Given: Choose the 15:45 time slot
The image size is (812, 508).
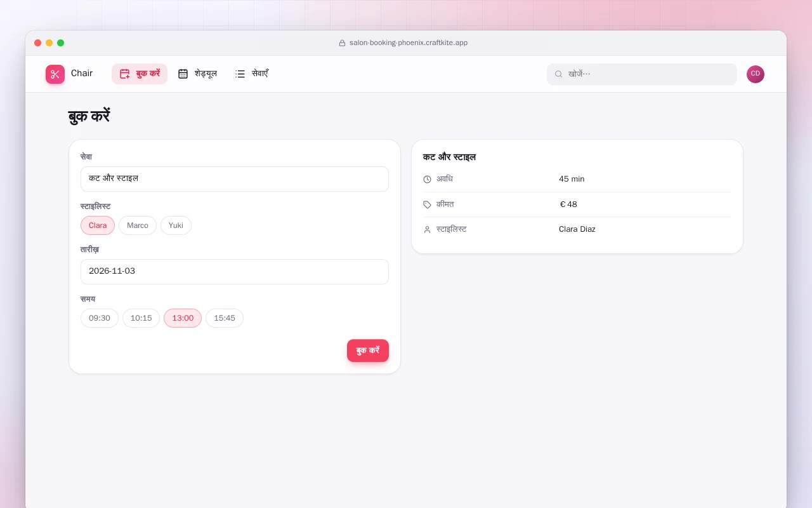Looking at the screenshot, I should point(225,318).
